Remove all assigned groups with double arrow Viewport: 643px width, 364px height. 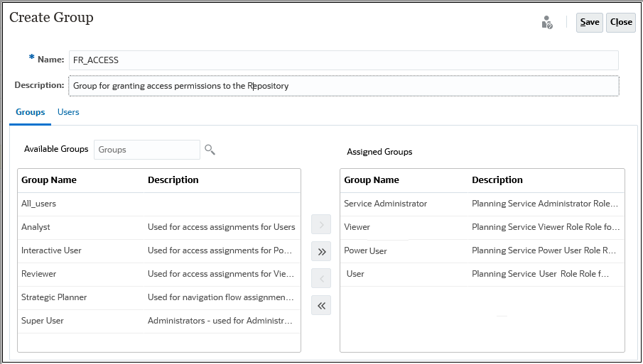coord(321,305)
